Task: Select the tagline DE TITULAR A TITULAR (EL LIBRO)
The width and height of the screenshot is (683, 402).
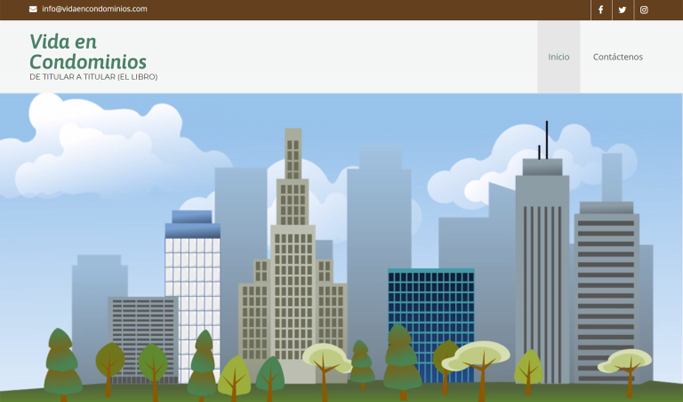Action: 94,77
